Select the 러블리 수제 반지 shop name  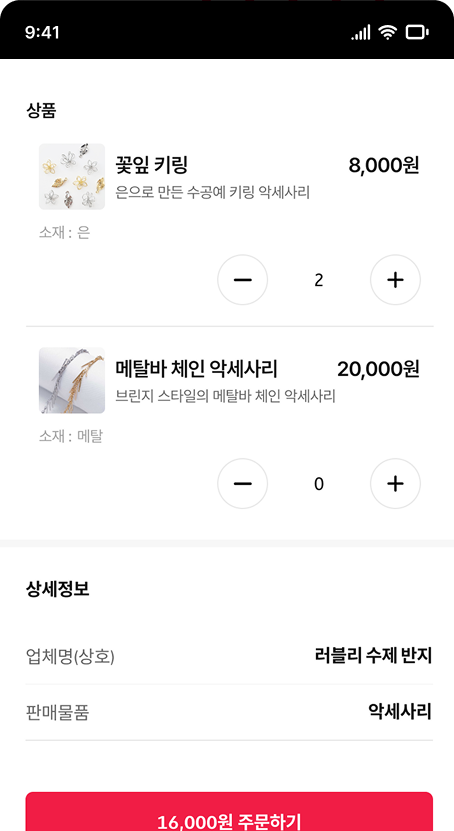click(373, 656)
